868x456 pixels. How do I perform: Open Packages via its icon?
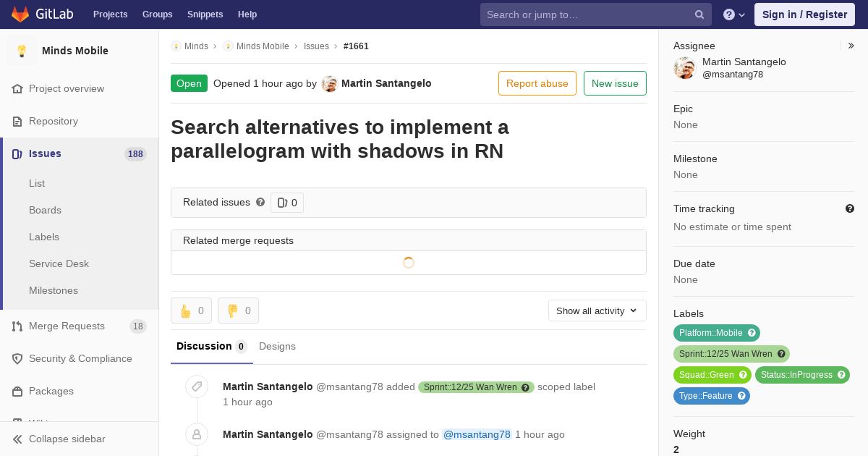pyautogui.click(x=18, y=391)
